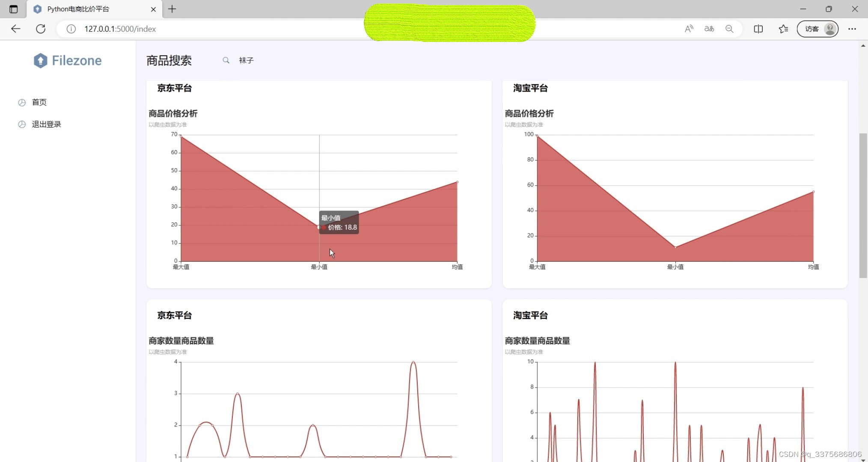
Task: Open browser settings ellipsis menu
Action: point(852,29)
